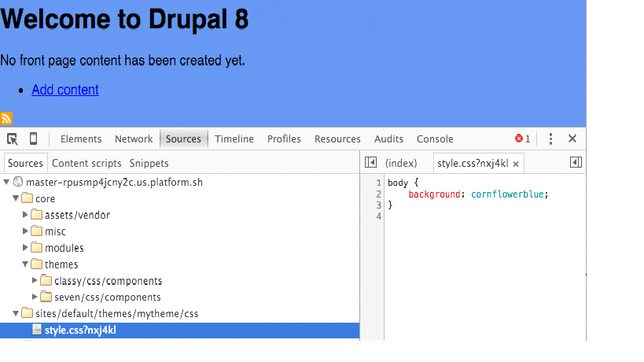Click the classy/css/components folder icon
The width and height of the screenshot is (644, 362).
46,280
